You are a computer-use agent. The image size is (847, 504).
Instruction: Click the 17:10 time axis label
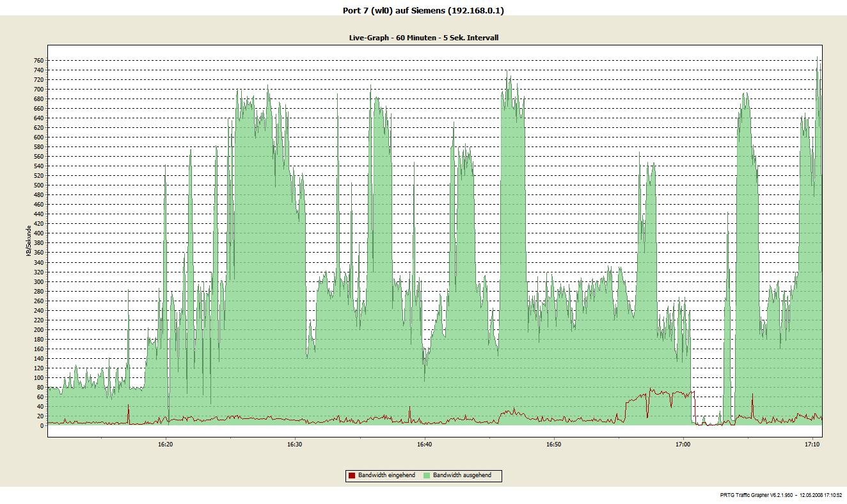(x=812, y=444)
